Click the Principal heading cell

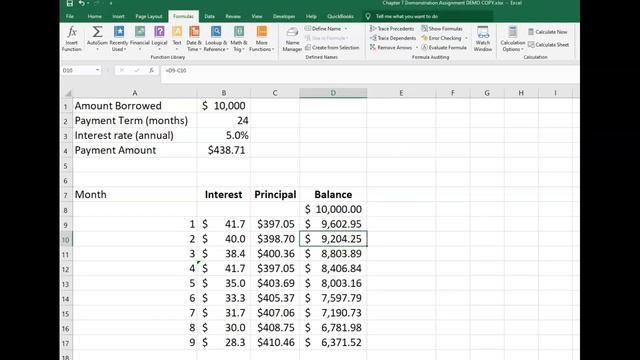point(275,194)
